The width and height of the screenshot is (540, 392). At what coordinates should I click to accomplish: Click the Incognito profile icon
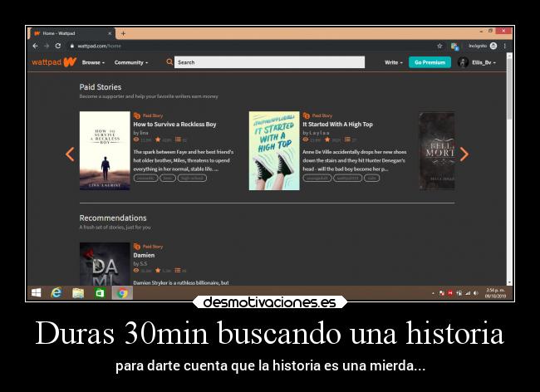coord(493,46)
